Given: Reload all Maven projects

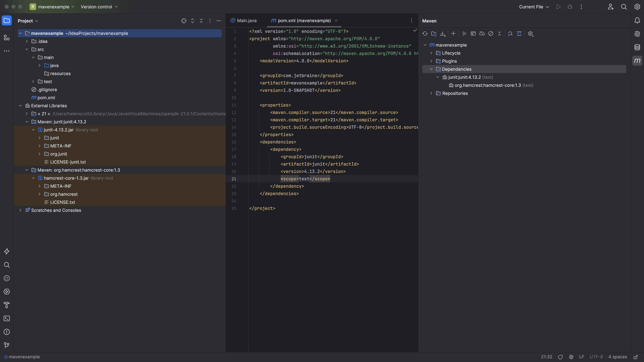Looking at the screenshot, I should point(425,34).
